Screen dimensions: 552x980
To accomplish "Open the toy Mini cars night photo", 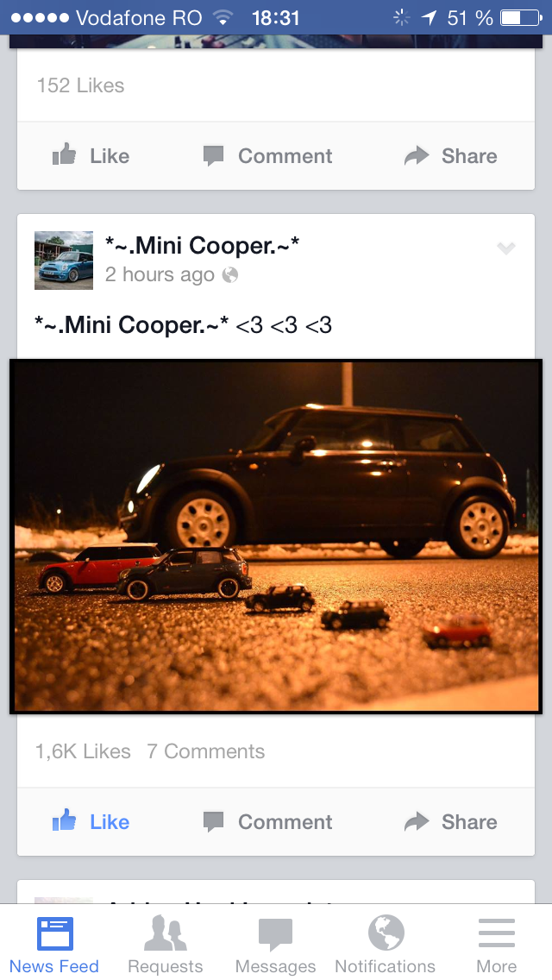I will [276, 537].
